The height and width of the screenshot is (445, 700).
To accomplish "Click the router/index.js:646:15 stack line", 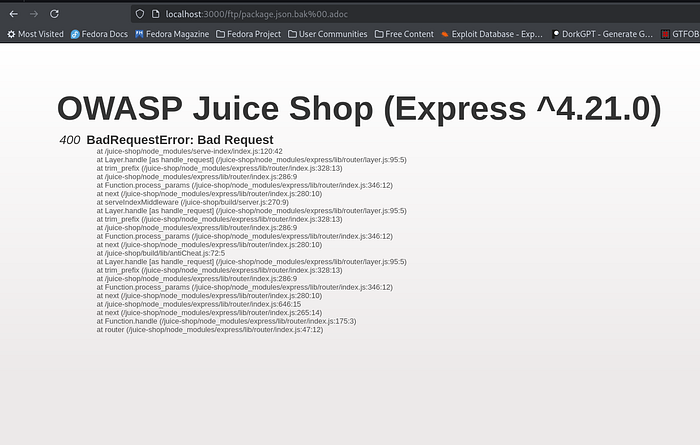I will click(199, 304).
